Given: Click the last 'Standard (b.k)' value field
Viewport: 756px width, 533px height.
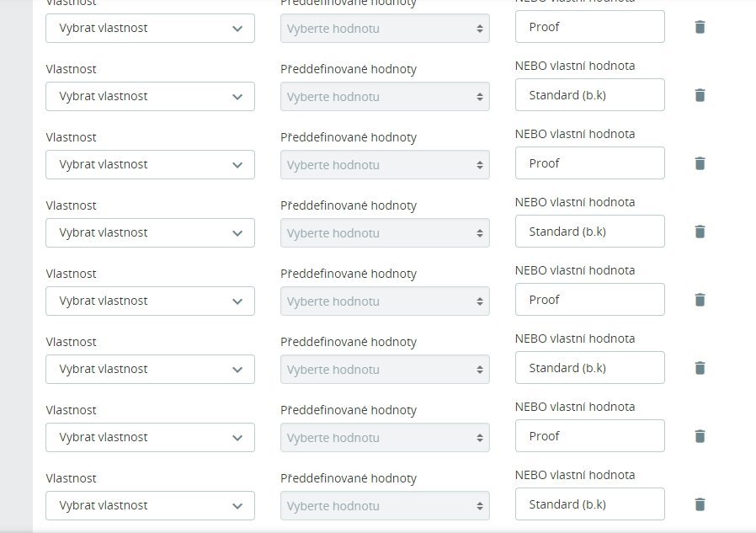Looking at the screenshot, I should [589, 504].
